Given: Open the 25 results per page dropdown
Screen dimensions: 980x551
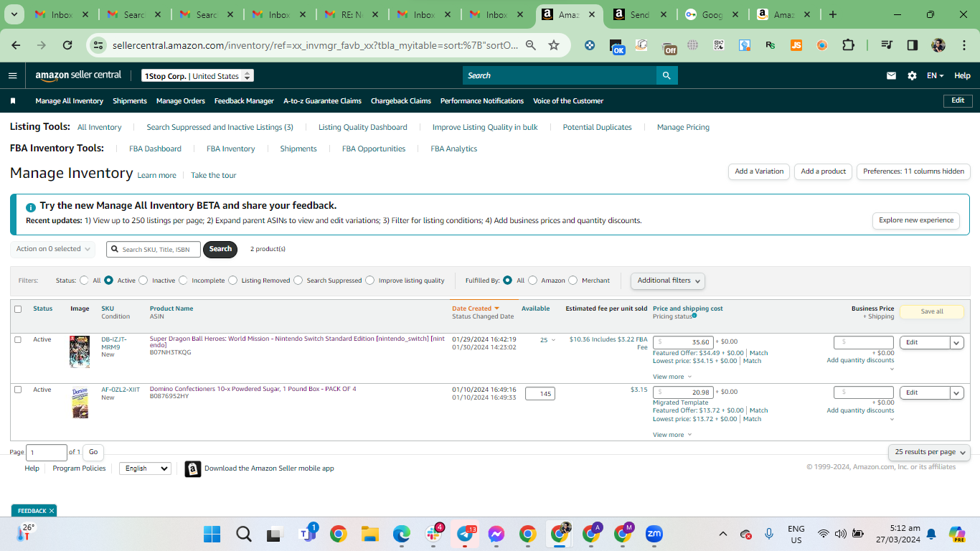Looking at the screenshot, I should coord(929,452).
